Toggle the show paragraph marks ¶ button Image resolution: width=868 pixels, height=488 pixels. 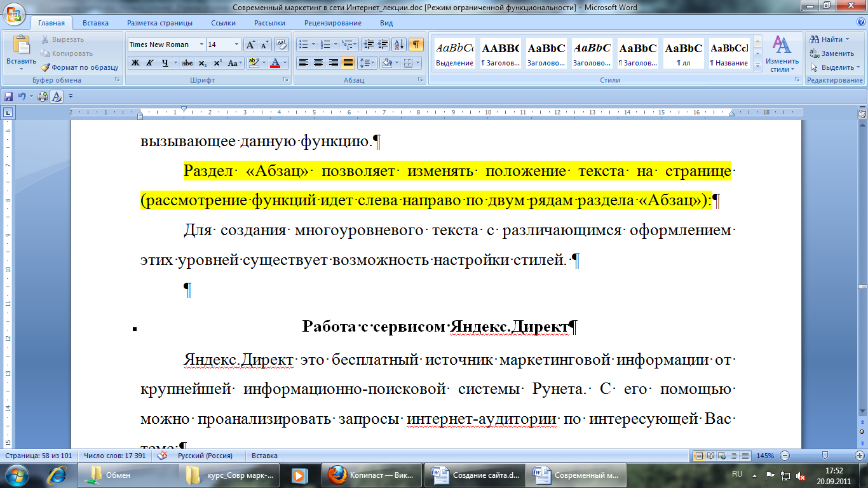pyautogui.click(x=416, y=44)
